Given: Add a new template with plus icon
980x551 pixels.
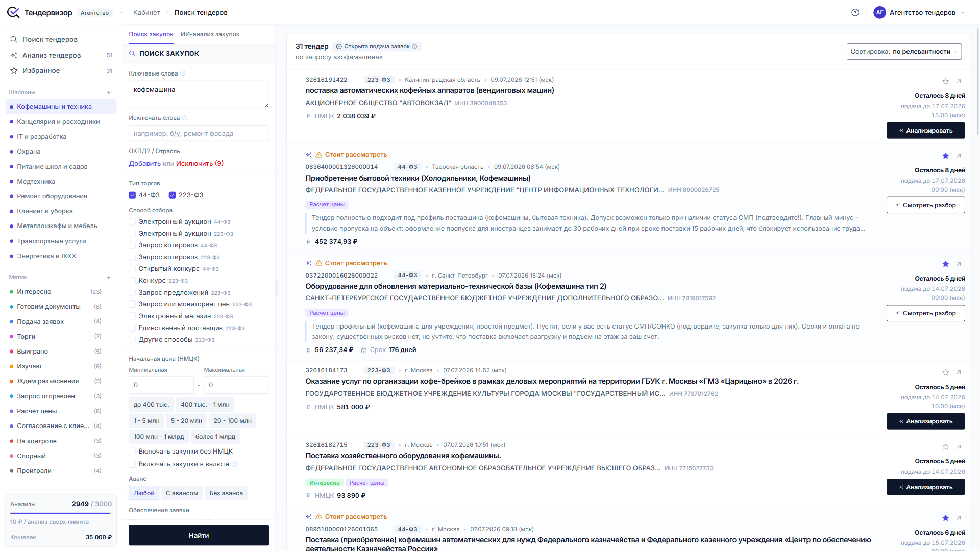Looking at the screenshot, I should tap(109, 93).
